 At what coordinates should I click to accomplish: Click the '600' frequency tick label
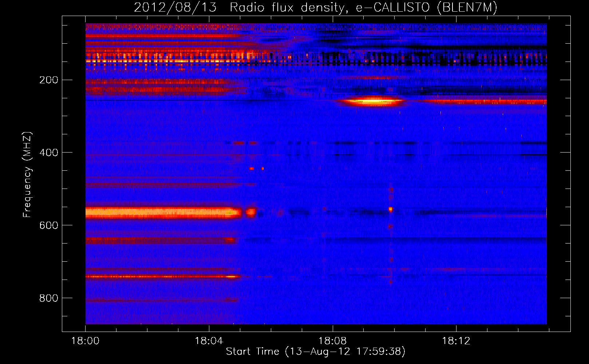(49, 225)
